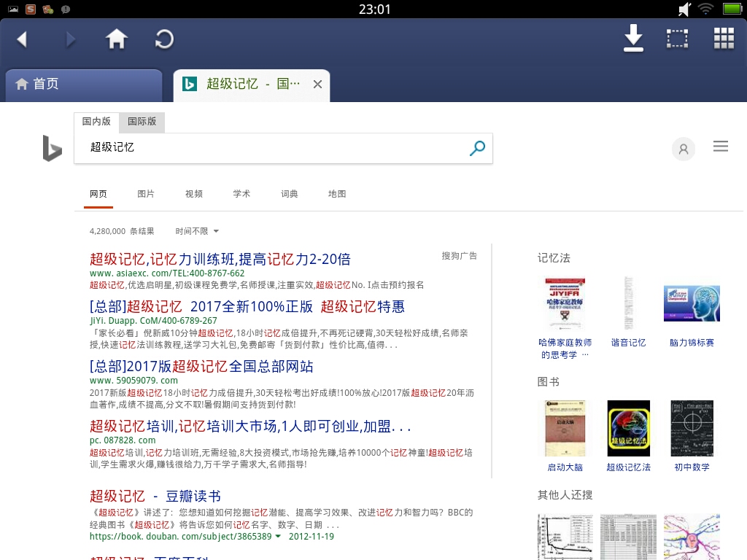Open the downloads arrow icon

coord(633,38)
